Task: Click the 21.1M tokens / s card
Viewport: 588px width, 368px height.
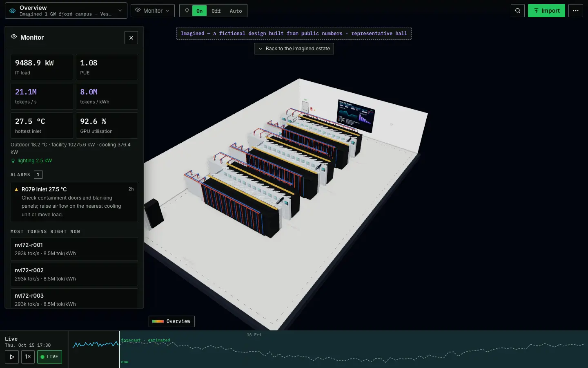Action: coord(42,96)
